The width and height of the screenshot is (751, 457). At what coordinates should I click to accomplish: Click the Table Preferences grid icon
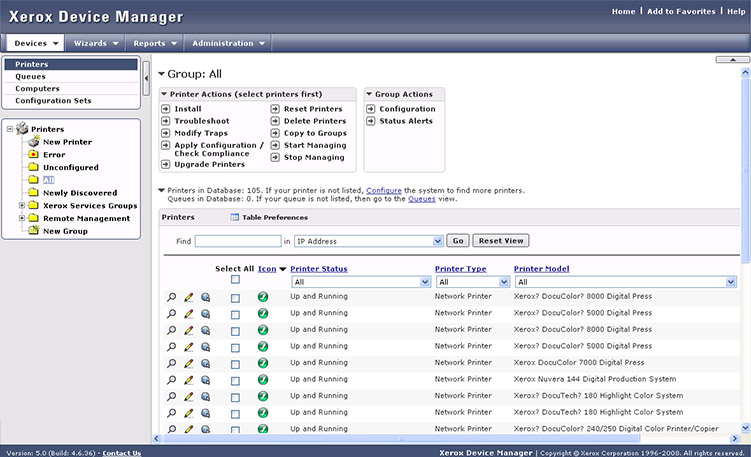234,217
